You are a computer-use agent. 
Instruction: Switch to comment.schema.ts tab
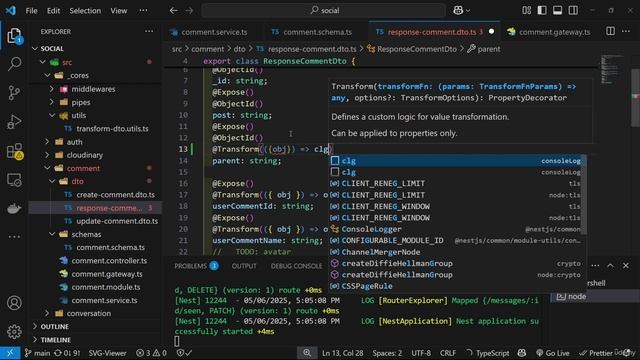pos(317,31)
